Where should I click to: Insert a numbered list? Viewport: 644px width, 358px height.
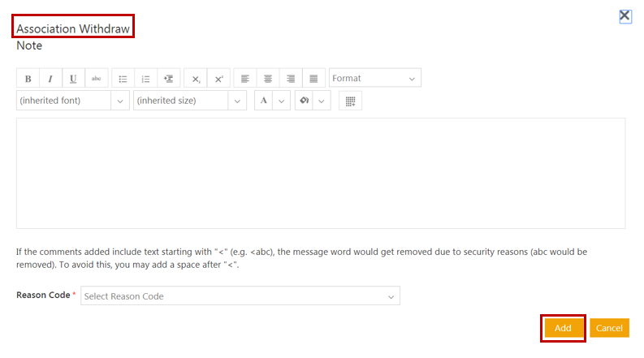click(x=145, y=79)
